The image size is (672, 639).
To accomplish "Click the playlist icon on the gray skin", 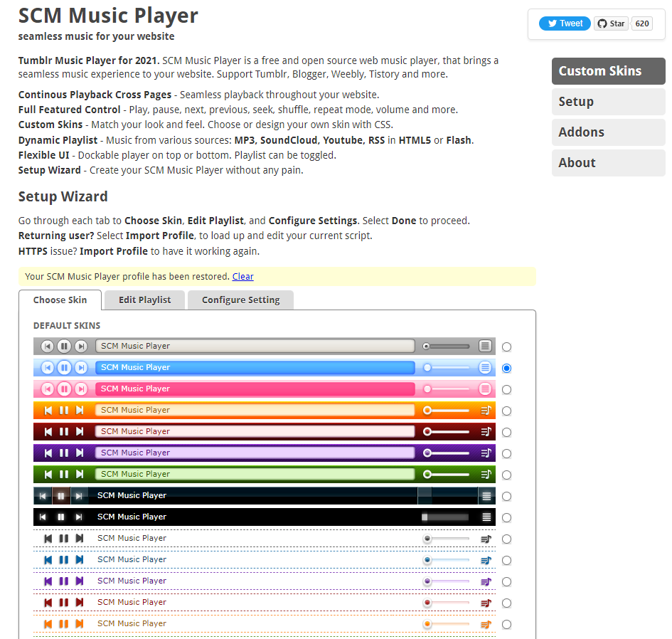I will [x=485, y=346].
